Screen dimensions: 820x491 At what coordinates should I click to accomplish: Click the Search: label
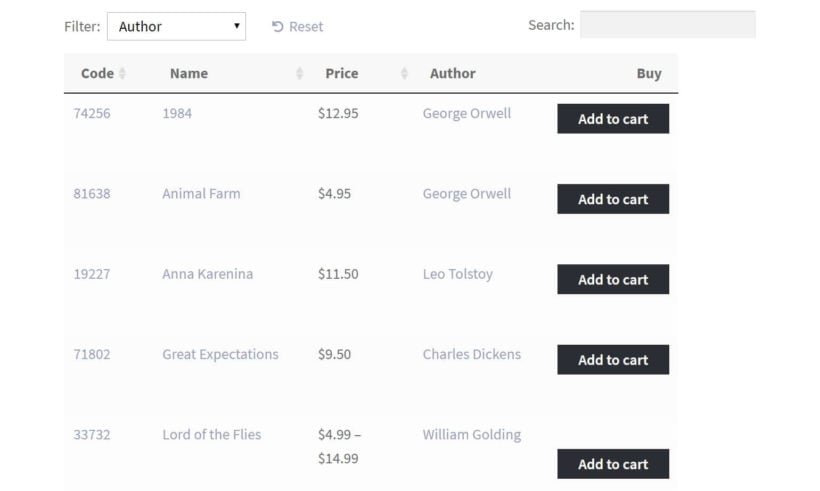coord(551,25)
